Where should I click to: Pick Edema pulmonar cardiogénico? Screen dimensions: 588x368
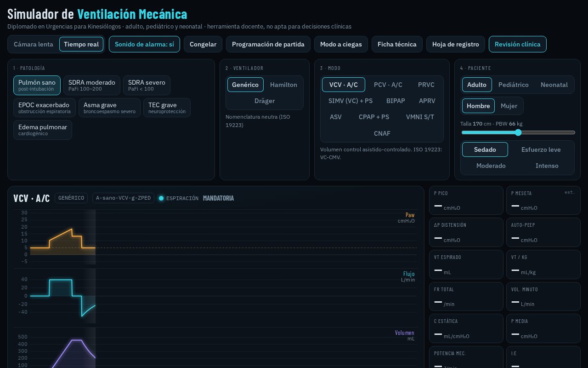[43, 130]
